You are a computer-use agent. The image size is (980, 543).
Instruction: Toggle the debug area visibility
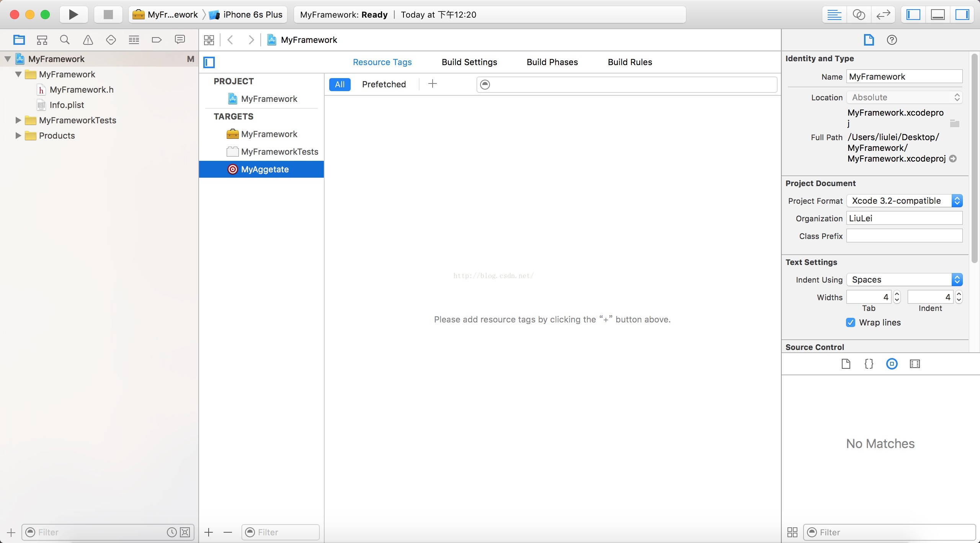[938, 15]
